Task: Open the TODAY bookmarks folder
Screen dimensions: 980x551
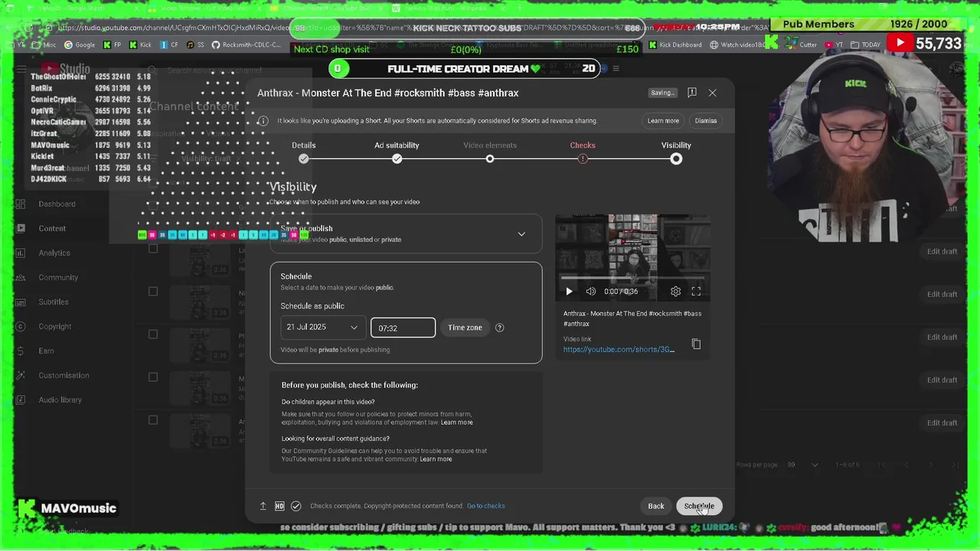Action: tap(865, 45)
